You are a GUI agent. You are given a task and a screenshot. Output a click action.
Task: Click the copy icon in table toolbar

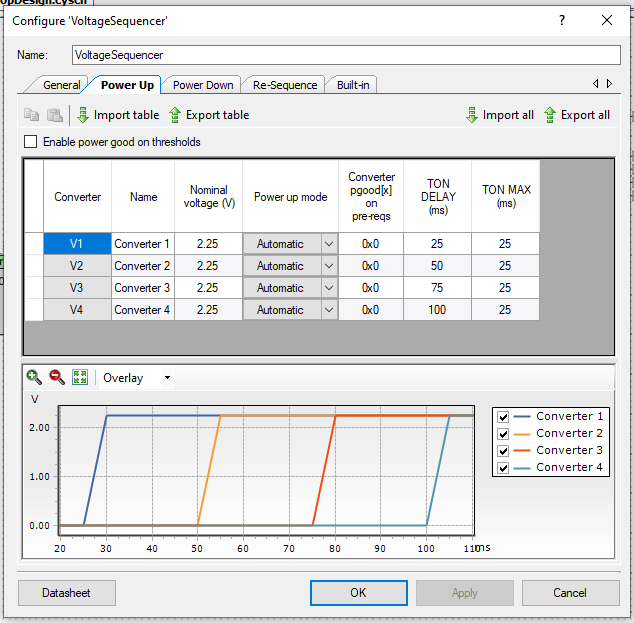(31, 115)
